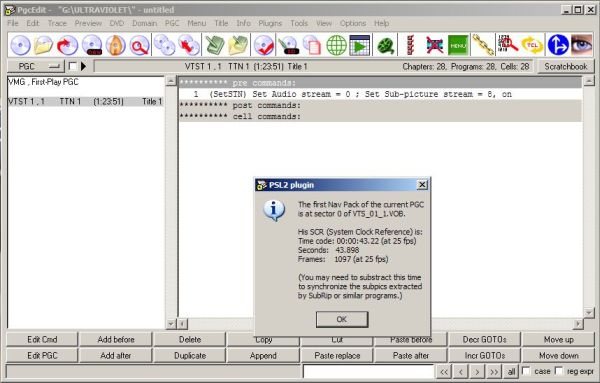Open the PGC selector dropdown
Screen dimensions: 600x383
point(36,66)
